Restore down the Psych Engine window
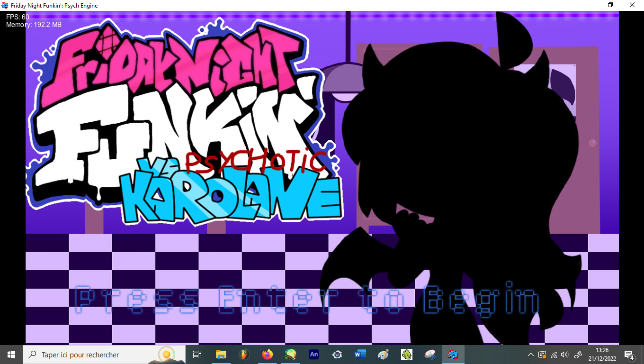 [610, 5]
